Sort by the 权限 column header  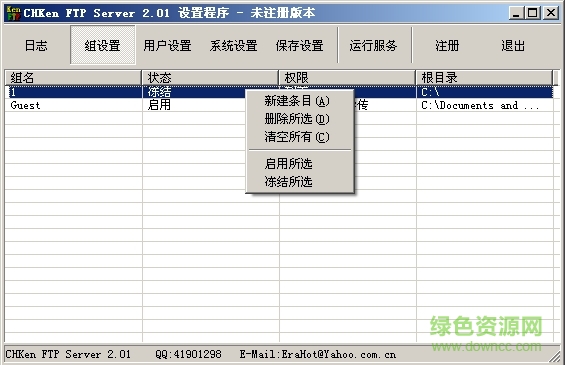click(347, 77)
